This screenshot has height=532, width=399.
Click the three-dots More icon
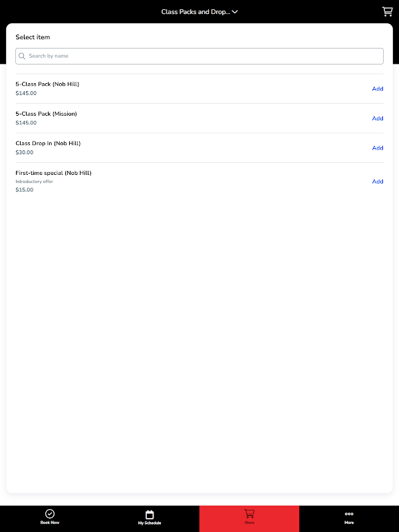(349, 514)
